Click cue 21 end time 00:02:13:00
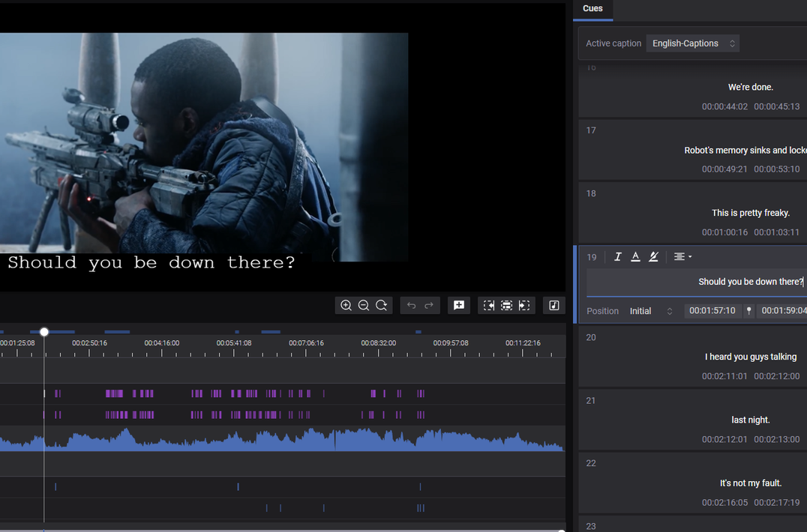807x532 pixels. coord(777,440)
